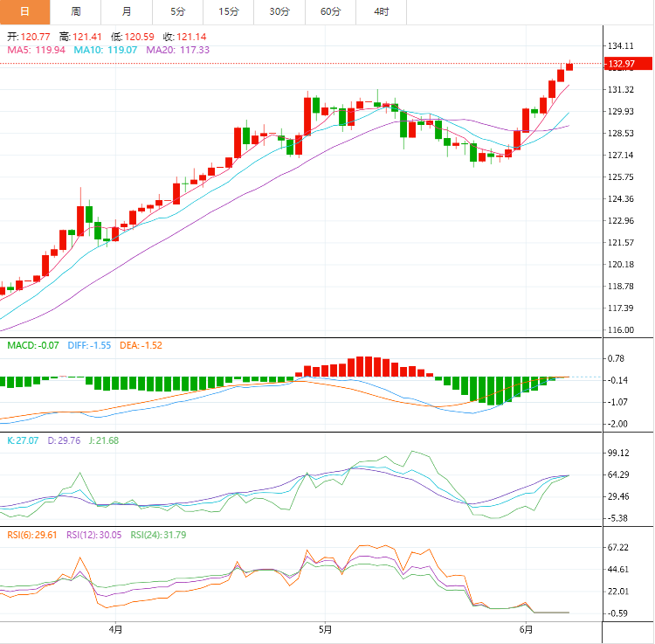This screenshot has width=655, height=644.
Task: Select the DEA: -1.52 label
Action: click(x=140, y=346)
